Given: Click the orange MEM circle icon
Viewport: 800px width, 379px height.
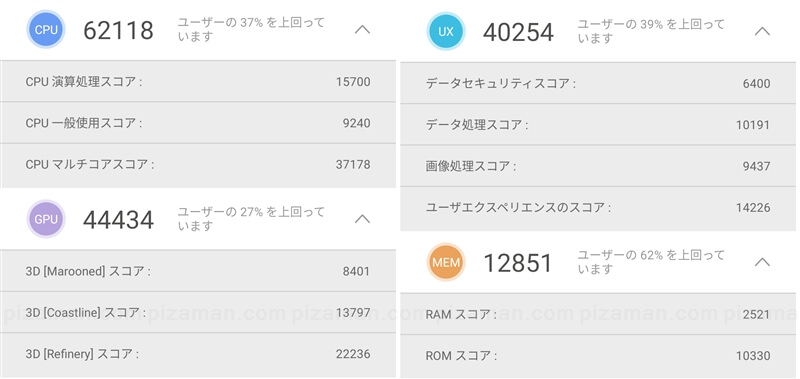Looking at the screenshot, I should click(446, 262).
